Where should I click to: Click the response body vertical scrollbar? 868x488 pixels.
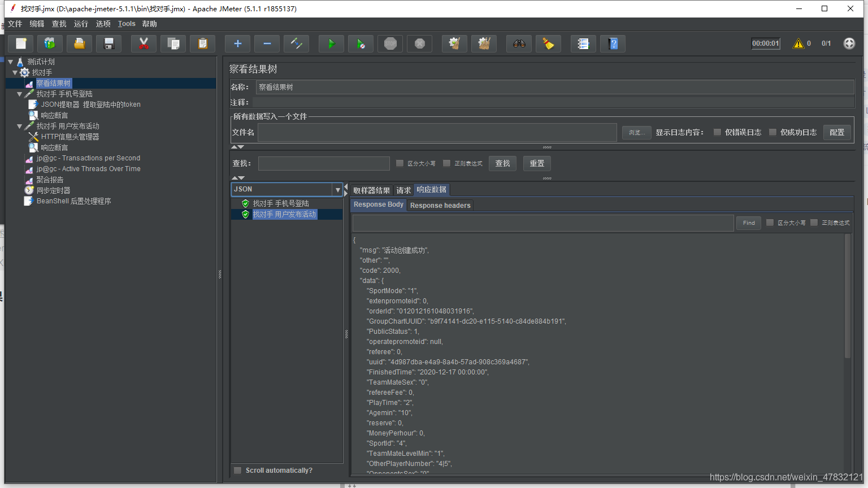848,295
